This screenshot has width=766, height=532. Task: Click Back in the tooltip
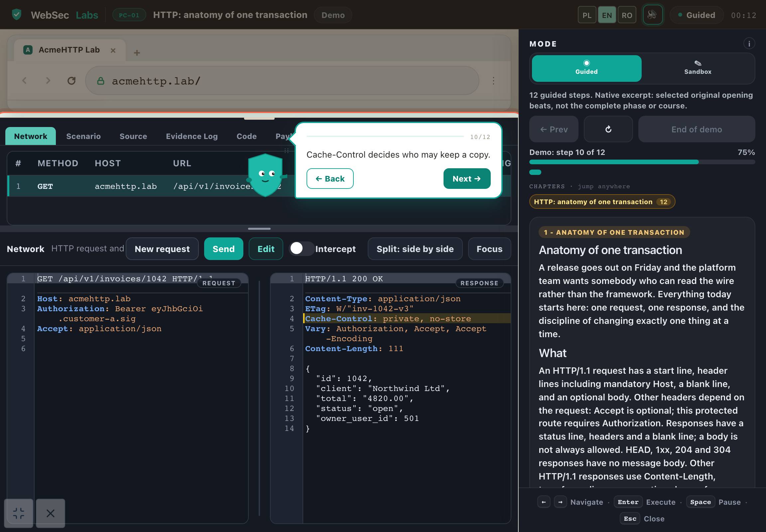330,179
